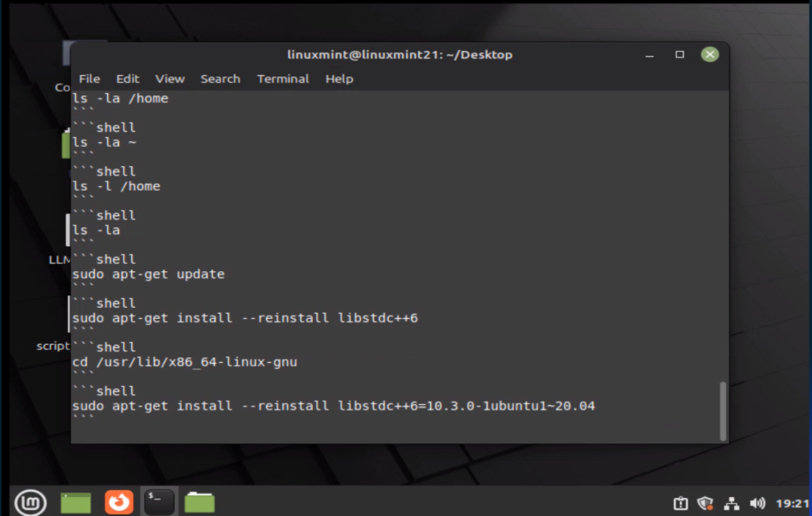
Task: Click the 'ls -la /home' line
Action: [x=120, y=99]
